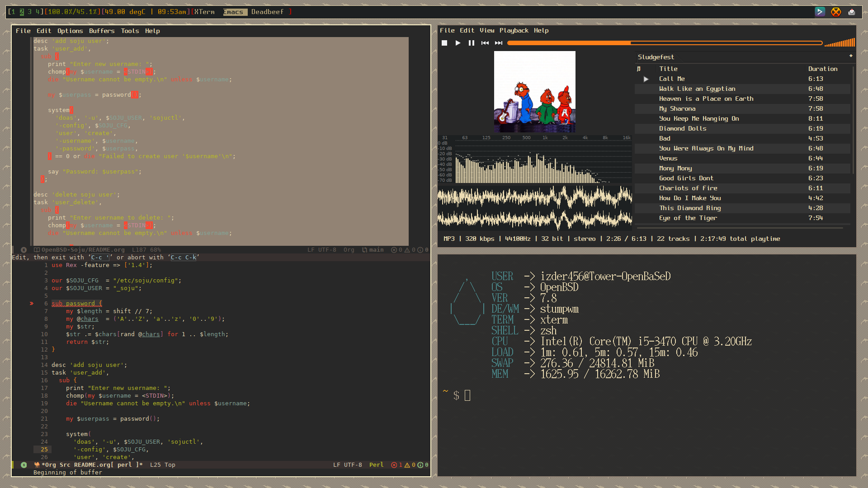Click the add playlist plus icon

pyautogui.click(x=850, y=56)
